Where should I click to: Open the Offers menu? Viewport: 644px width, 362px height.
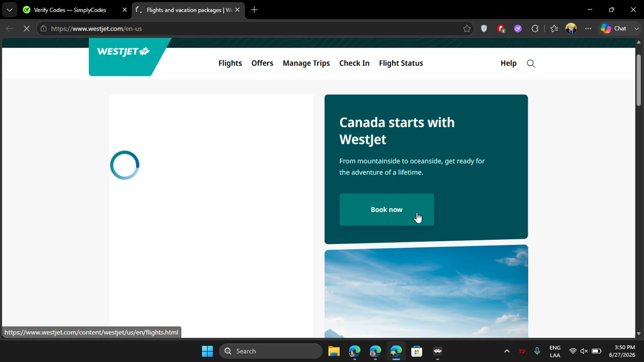coord(262,63)
